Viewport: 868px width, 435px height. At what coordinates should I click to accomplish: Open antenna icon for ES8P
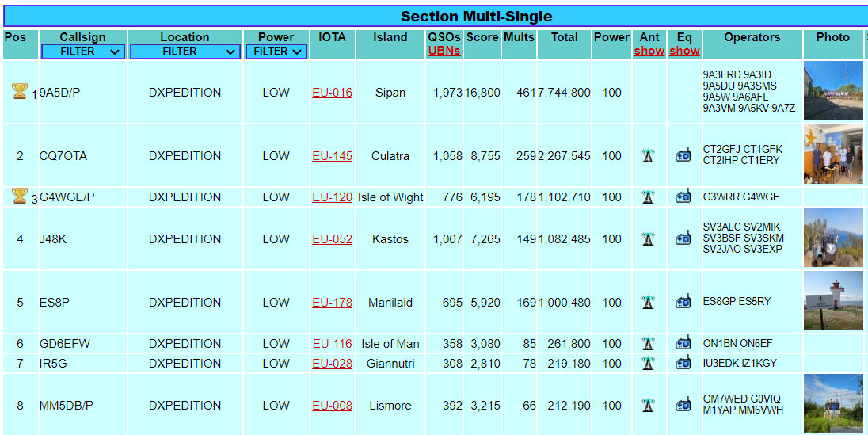pos(648,302)
